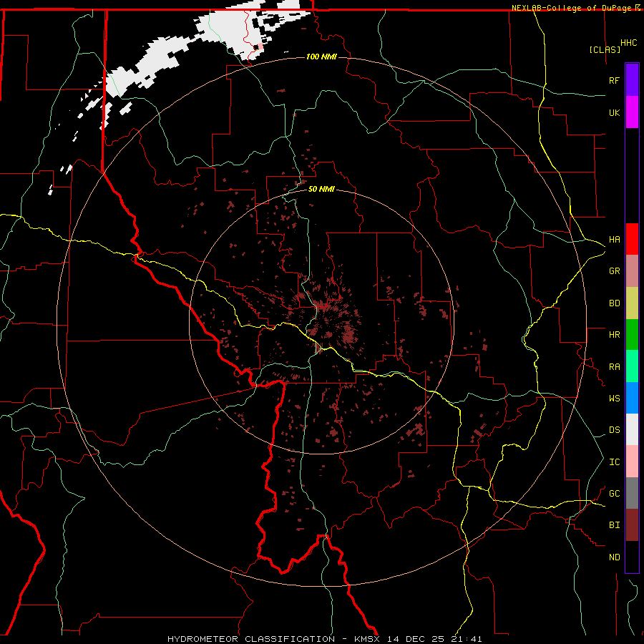Click the small pink ice crystal pixel

click(x=260, y=46)
